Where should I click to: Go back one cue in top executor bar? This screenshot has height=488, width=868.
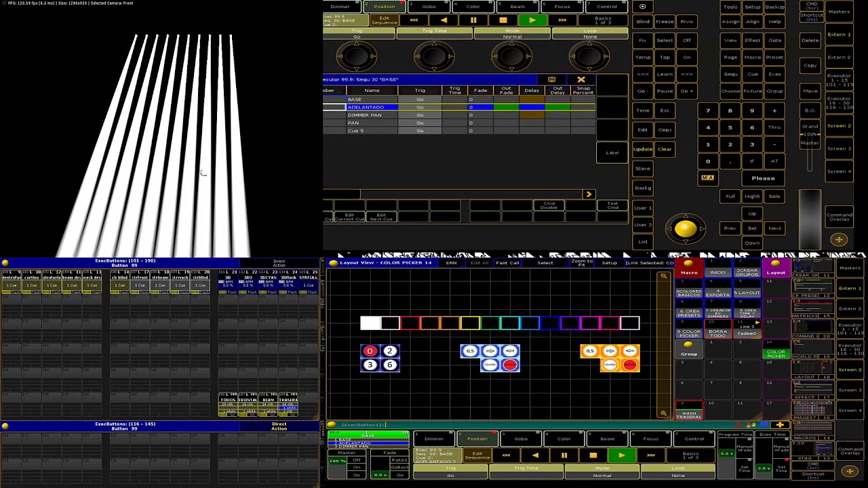[x=443, y=21]
